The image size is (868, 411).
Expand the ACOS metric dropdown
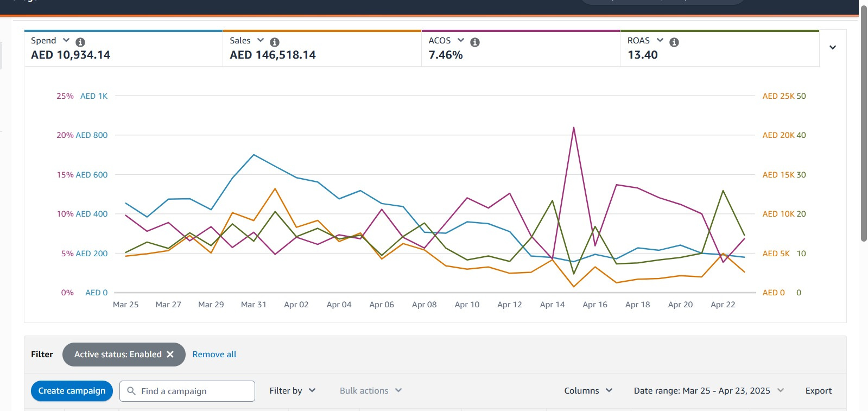[461, 40]
